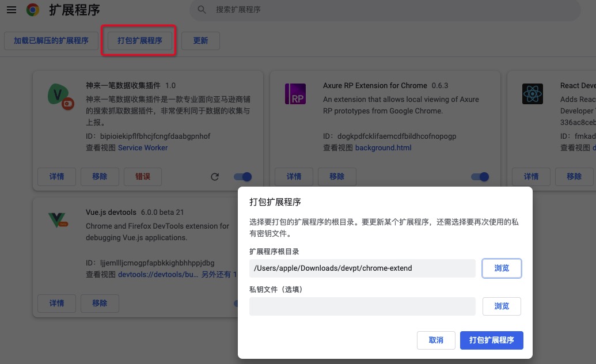Show 错误 for 神来一笔 plugin
This screenshot has height=364, width=596.
click(x=142, y=177)
